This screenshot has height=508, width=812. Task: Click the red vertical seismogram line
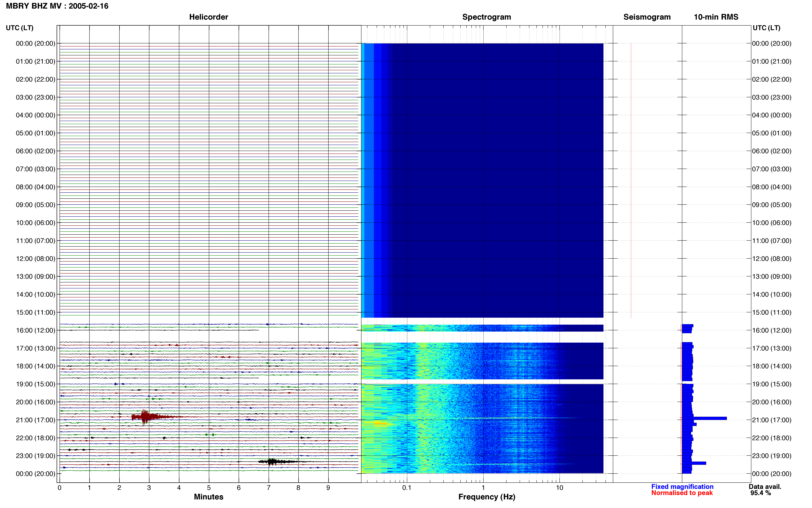tap(631, 180)
